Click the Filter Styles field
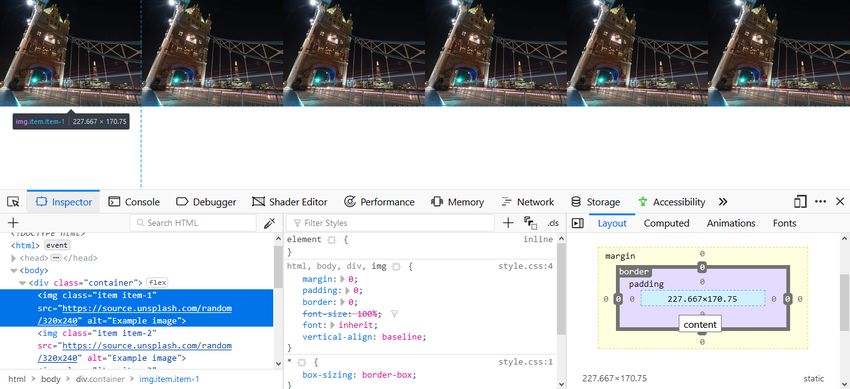This screenshot has width=850, height=389. tap(390, 223)
